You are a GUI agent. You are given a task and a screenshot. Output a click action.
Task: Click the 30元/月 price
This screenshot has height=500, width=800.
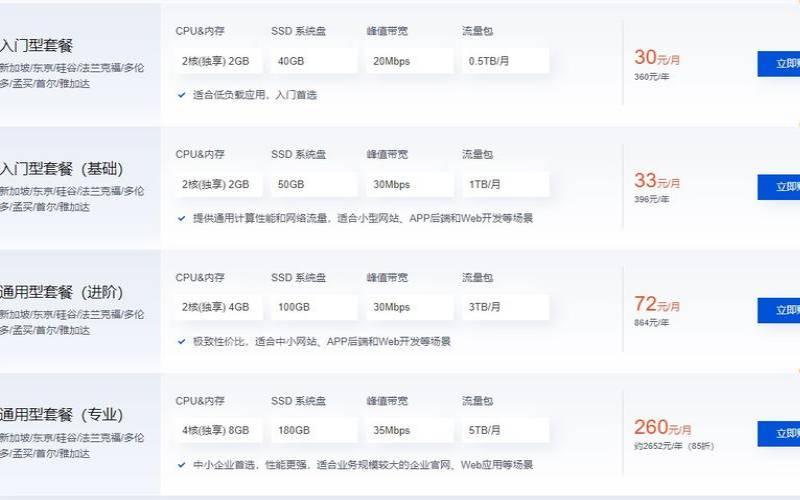[657, 57]
